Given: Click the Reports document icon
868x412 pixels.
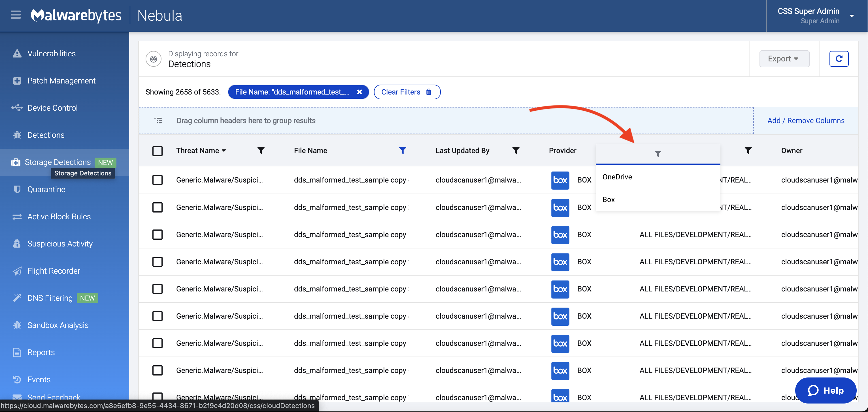Looking at the screenshot, I should [x=17, y=352].
